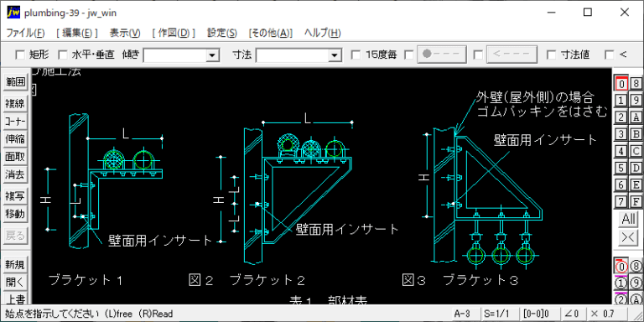The width and height of the screenshot is (644, 322).
Task: Tick the checkbox beside the <--- button
Action: 478,55
